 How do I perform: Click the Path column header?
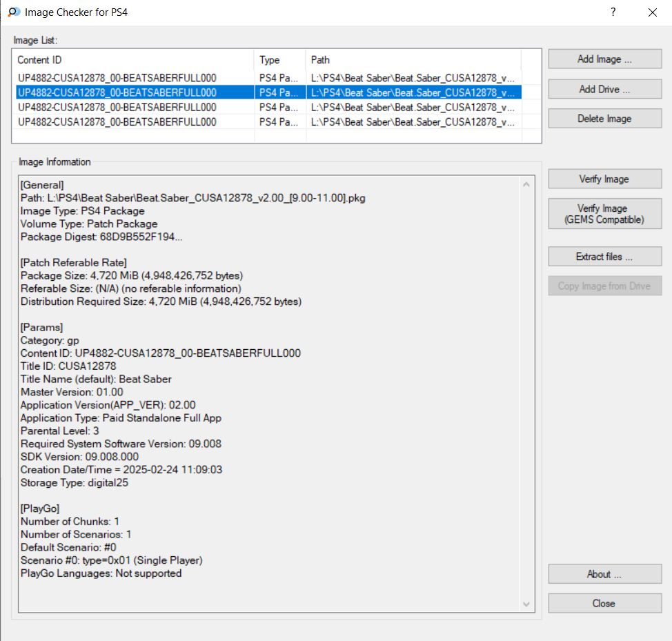(413, 60)
